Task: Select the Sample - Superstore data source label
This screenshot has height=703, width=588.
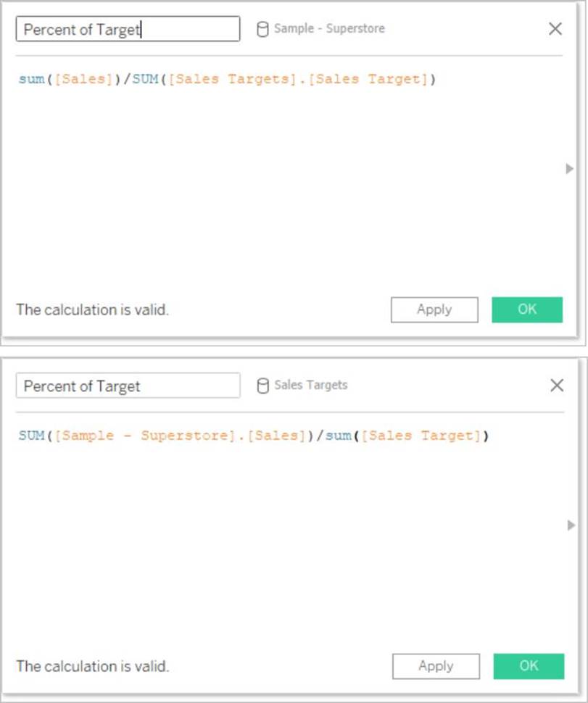Action: pyautogui.click(x=329, y=29)
